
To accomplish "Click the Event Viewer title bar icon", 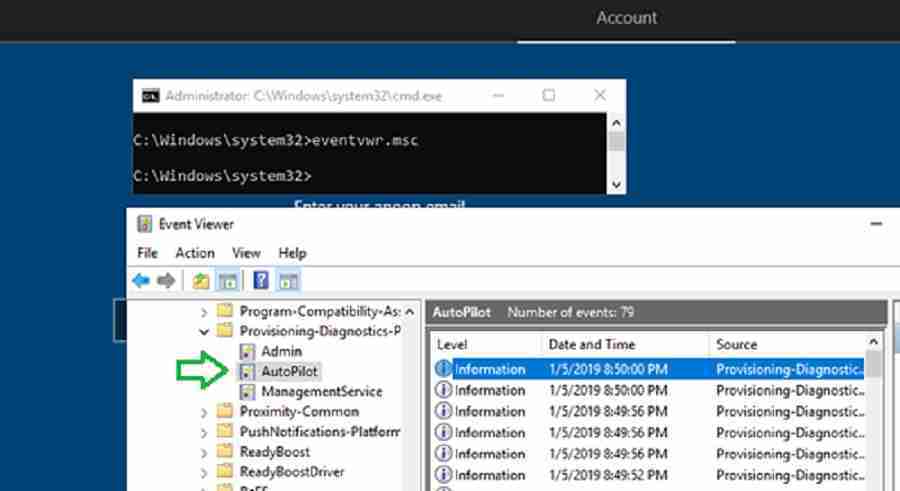I will point(145,224).
